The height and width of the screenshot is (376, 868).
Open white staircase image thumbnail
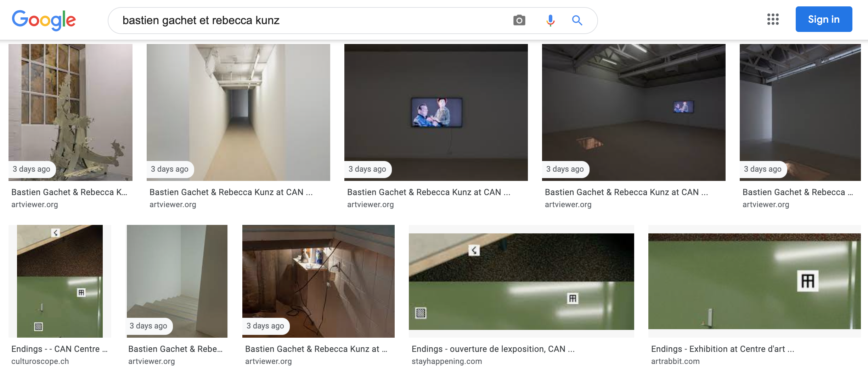177,281
